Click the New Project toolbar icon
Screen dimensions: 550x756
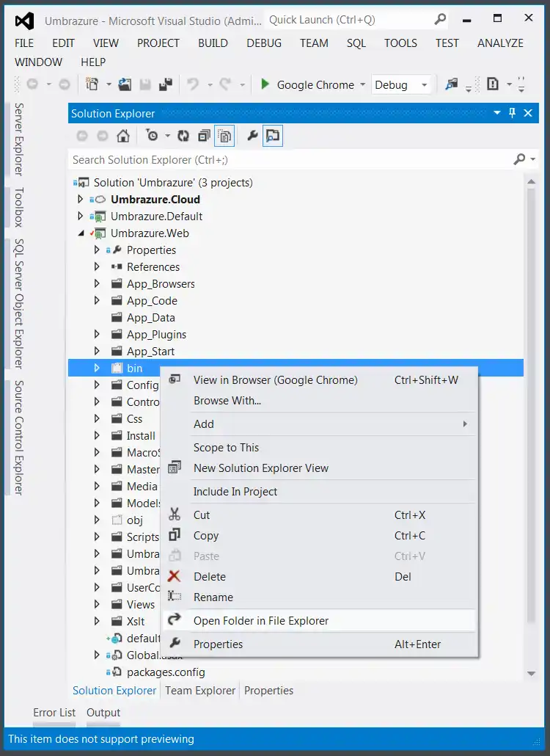click(x=92, y=84)
